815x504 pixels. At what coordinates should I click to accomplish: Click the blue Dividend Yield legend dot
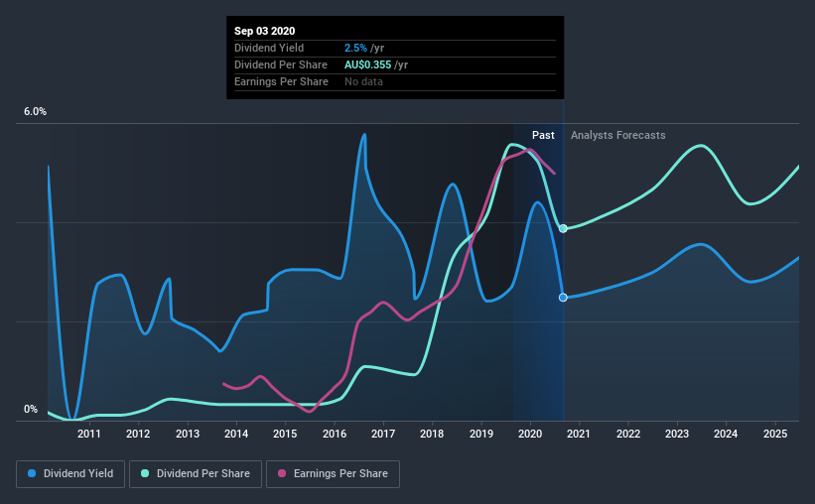32,473
